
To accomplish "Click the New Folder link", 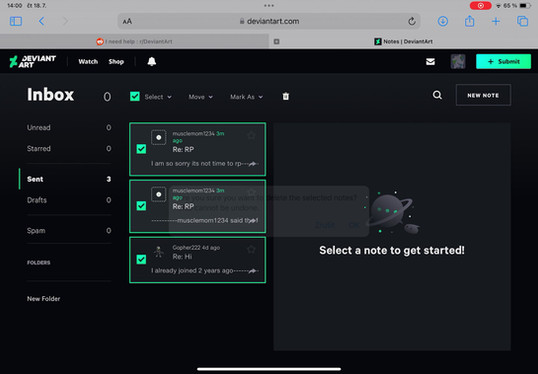I will 44,299.
